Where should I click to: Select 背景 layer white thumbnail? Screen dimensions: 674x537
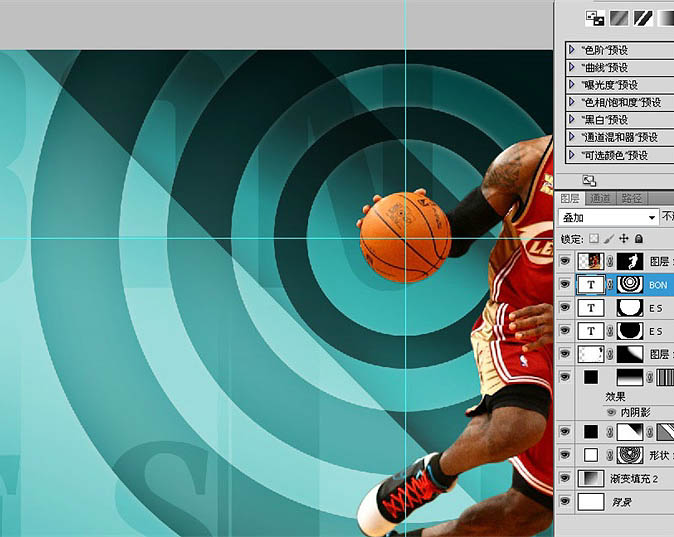tap(591, 502)
